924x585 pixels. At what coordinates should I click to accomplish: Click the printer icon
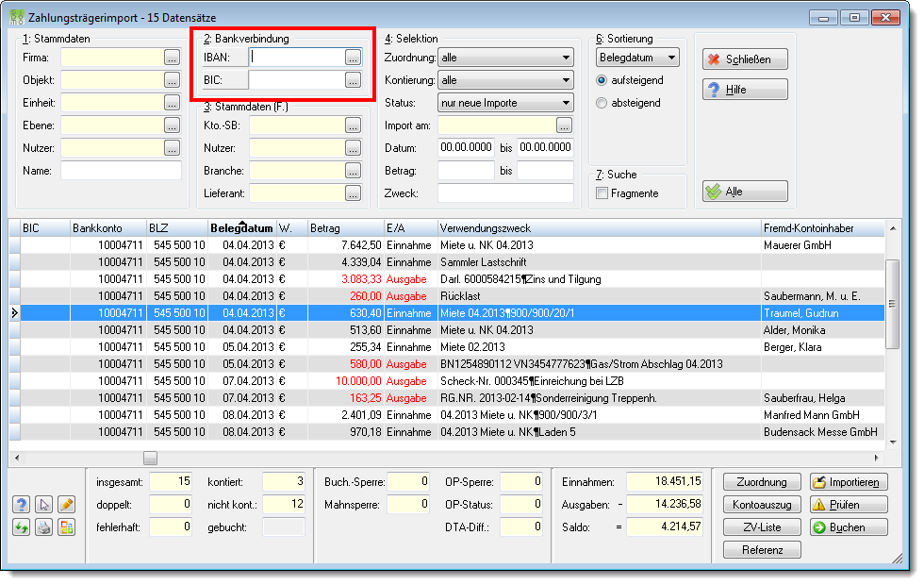tap(44, 527)
